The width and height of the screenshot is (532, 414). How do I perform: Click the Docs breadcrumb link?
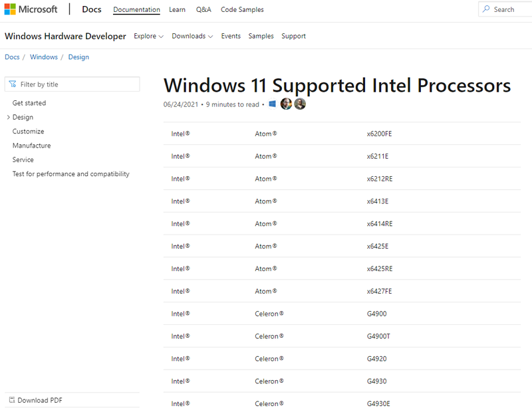[x=12, y=57]
